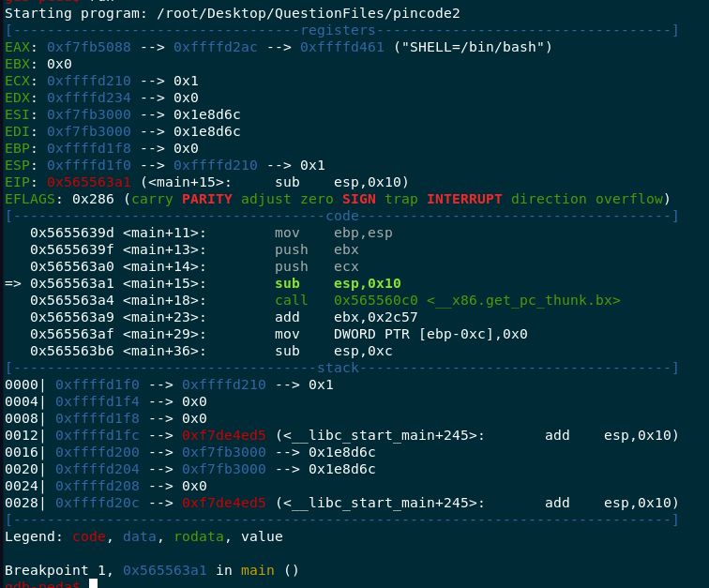Click breakpoint address 0x565563a1 in last line
709x588 pixels.
click(x=165, y=570)
